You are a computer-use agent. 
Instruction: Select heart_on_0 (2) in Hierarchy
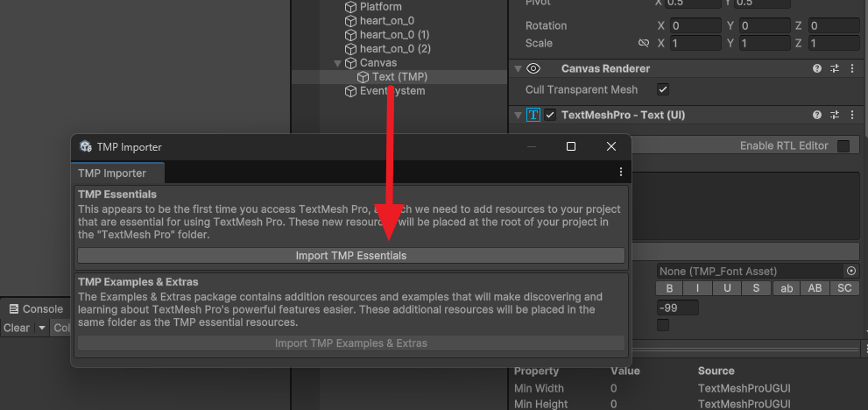[395, 49]
